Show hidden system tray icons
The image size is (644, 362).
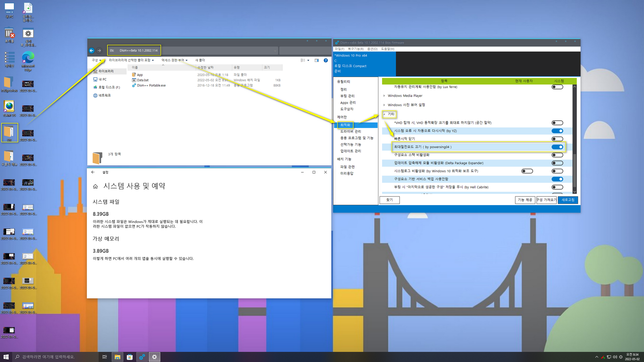click(x=597, y=357)
